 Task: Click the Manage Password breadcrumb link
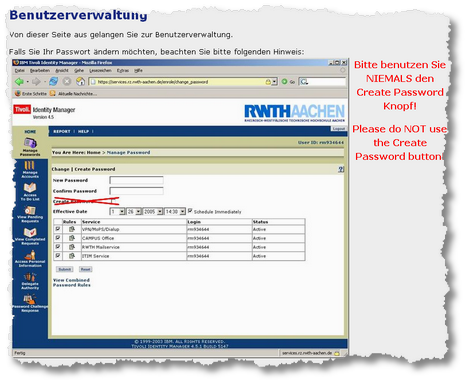(128, 152)
